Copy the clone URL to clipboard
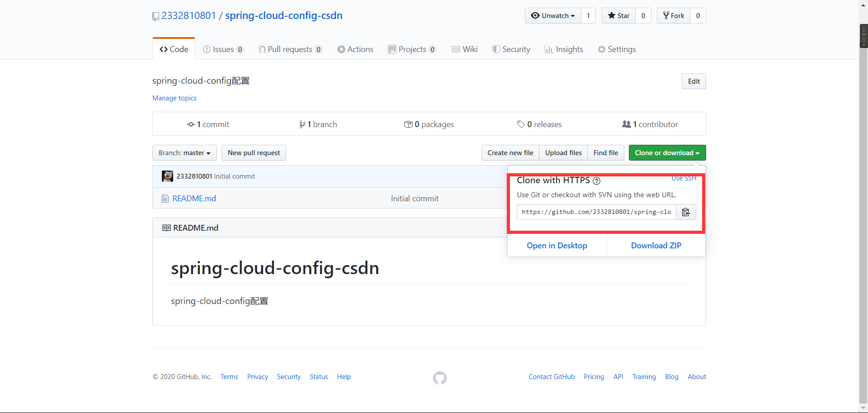 click(686, 212)
